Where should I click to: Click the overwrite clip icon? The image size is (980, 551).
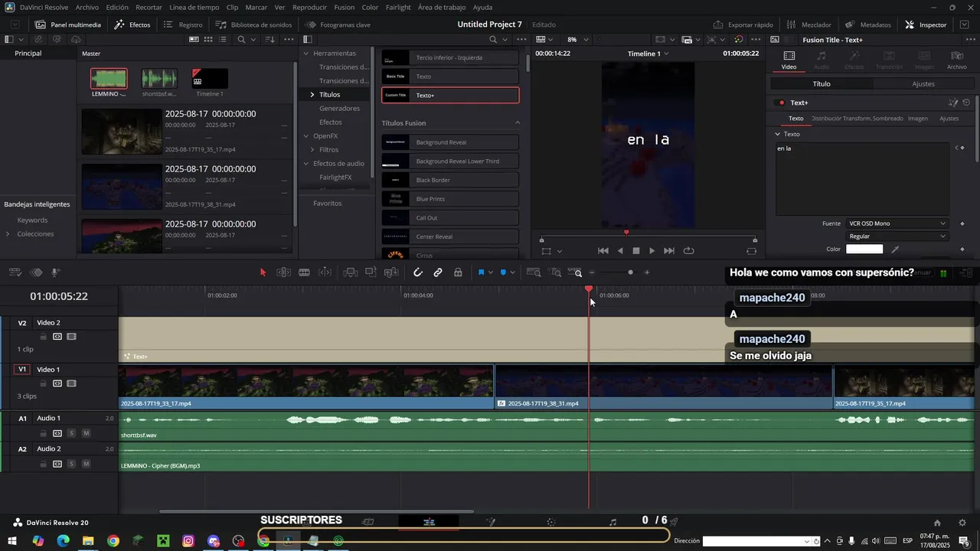coord(371,272)
